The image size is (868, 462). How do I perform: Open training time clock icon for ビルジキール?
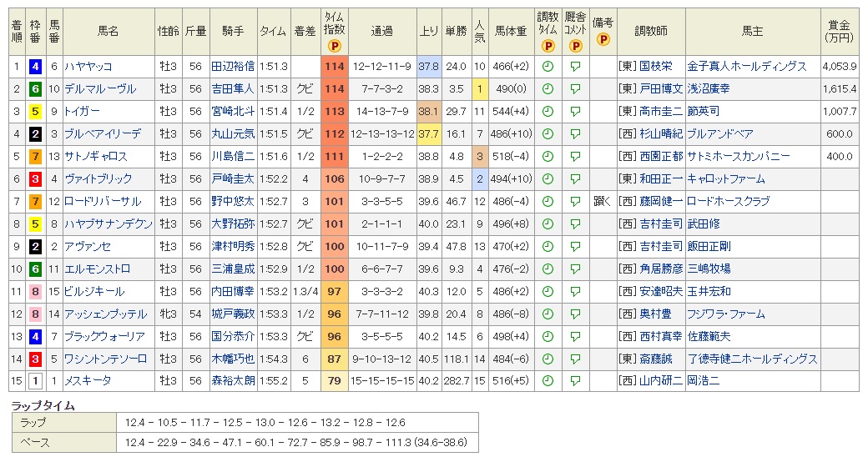point(548,292)
